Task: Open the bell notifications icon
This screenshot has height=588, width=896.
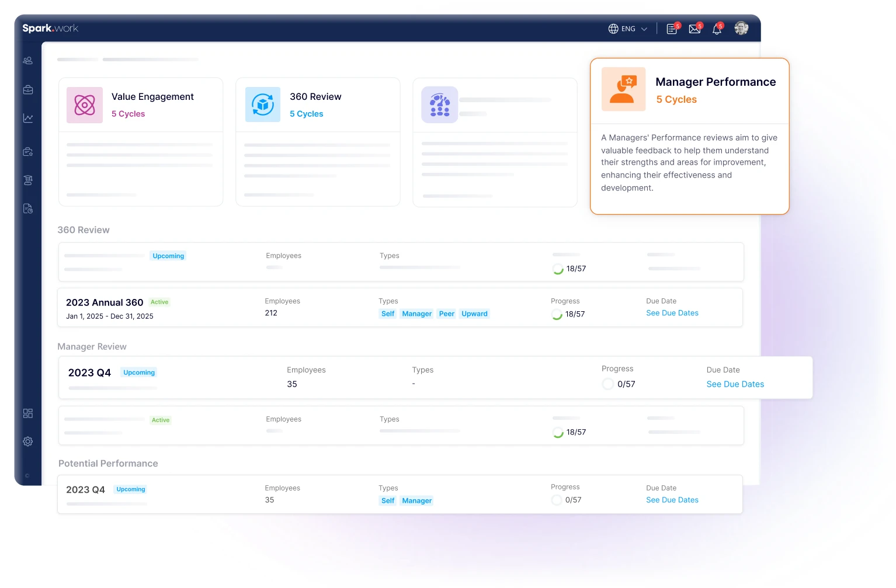Action: (x=717, y=29)
